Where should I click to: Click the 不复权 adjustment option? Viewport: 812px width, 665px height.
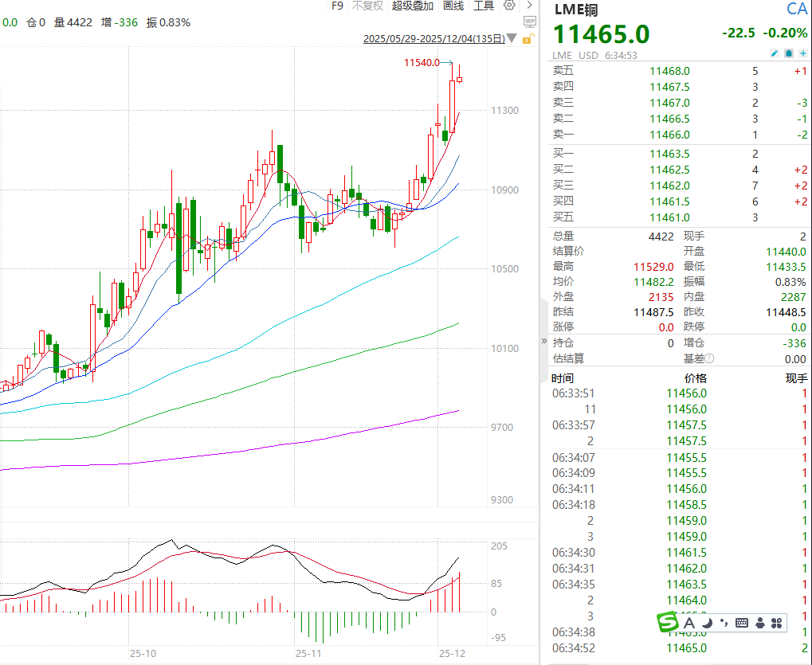(x=367, y=6)
